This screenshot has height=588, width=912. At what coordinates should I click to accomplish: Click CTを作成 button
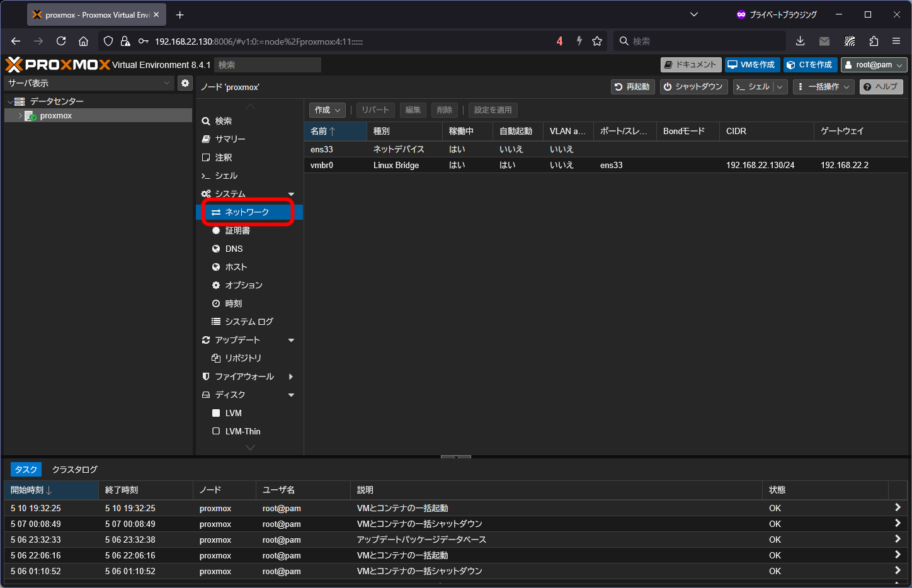click(811, 65)
